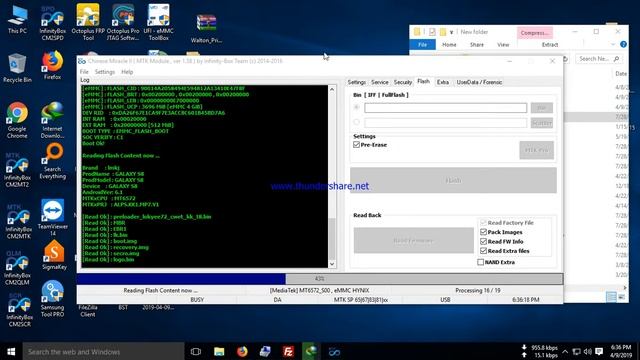Click the taskbar search box
This screenshot has width=640, height=360.
tap(103, 351)
